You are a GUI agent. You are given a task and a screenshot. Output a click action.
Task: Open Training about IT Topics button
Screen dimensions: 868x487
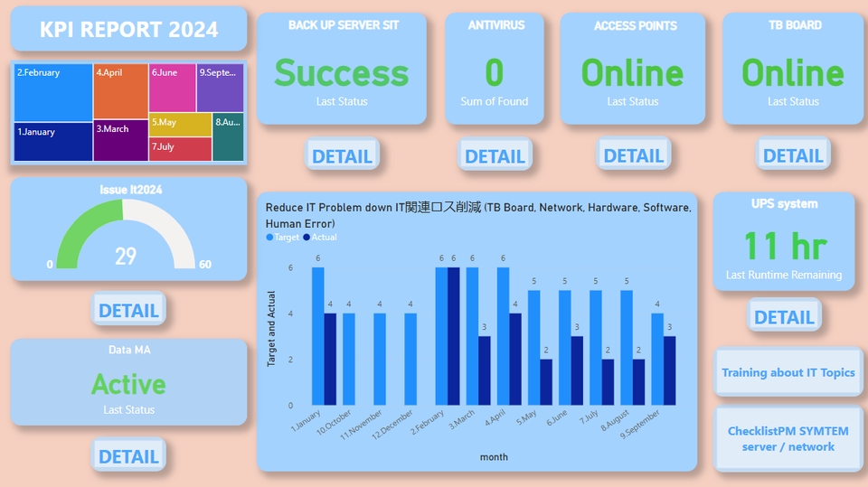tap(788, 372)
